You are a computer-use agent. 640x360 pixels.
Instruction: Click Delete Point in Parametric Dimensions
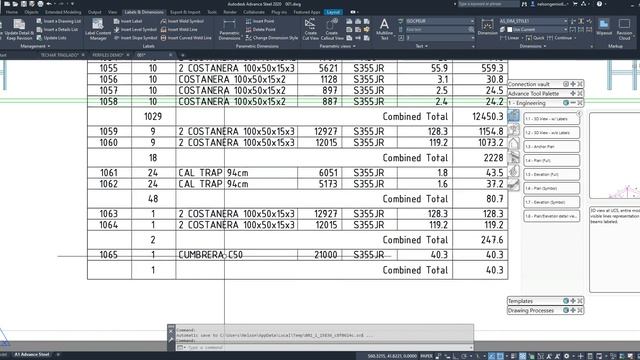(260, 29)
